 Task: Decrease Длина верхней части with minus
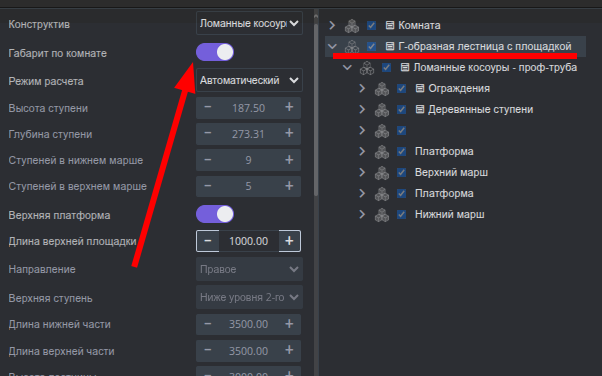(208, 351)
